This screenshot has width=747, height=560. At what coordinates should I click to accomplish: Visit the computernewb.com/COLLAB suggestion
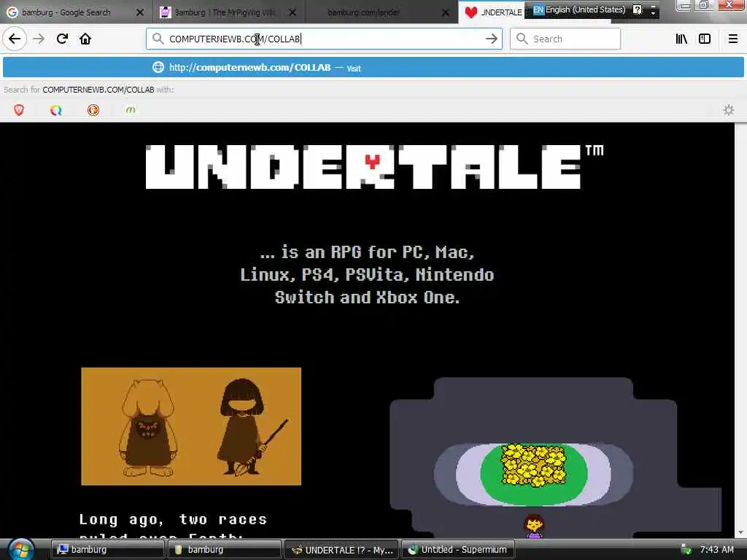(x=373, y=68)
